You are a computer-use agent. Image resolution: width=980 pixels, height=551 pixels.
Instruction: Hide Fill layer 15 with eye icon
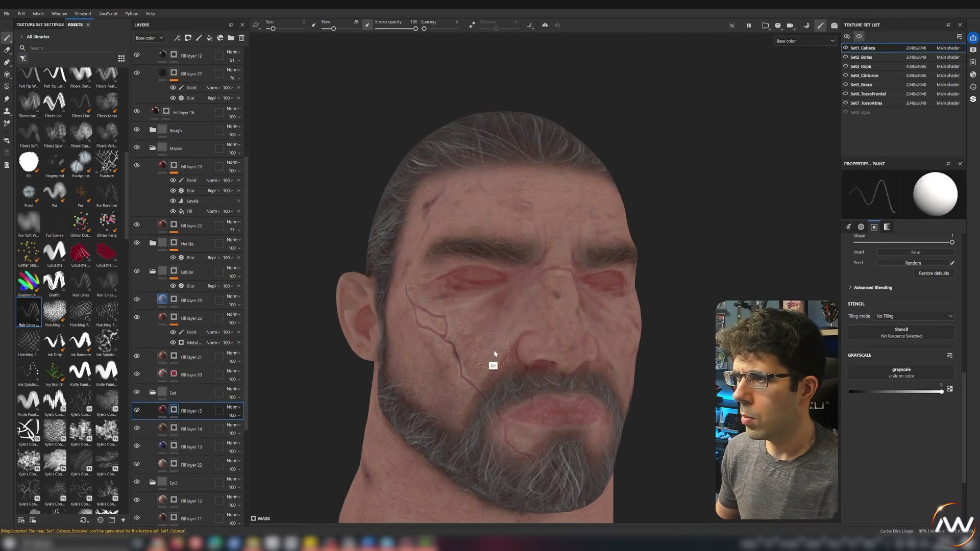(x=137, y=410)
